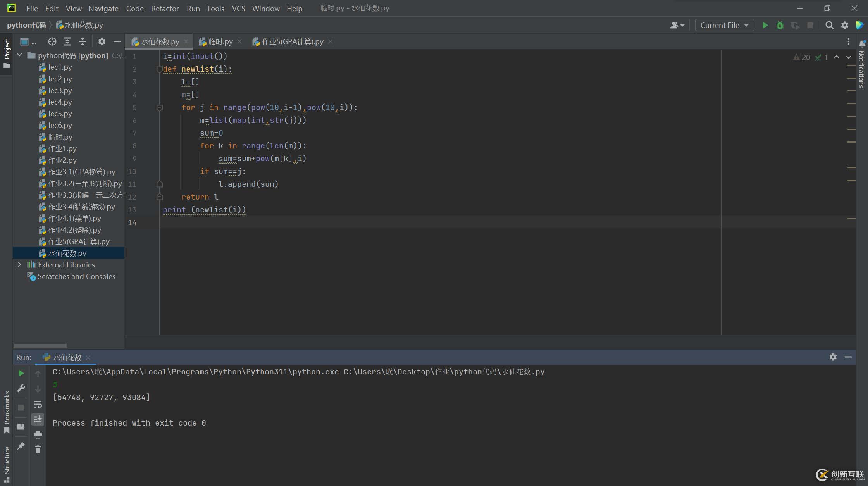This screenshot has width=868, height=486.
Task: Open Run panel settings gear
Action: click(833, 357)
